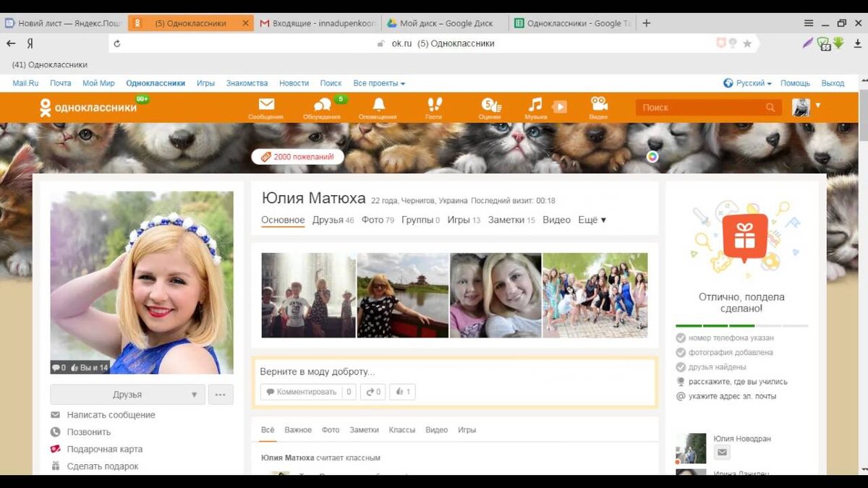868x488 pixels.
Task: Open the main profile photo
Action: (x=142, y=283)
